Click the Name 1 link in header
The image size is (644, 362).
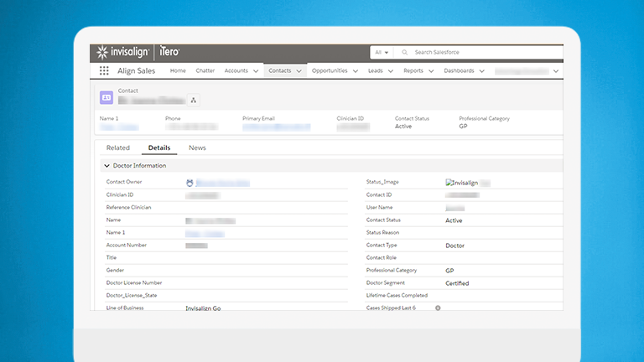[119, 127]
